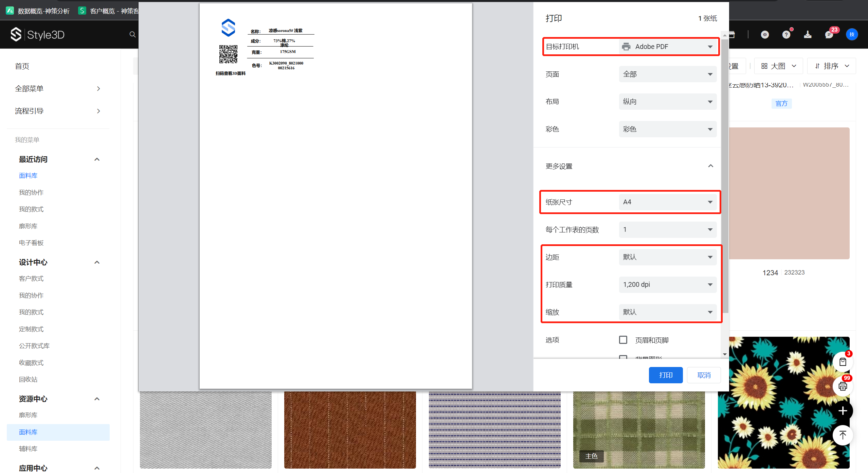868x473 pixels.
Task: Open 打印质量 1,200 dpi dropdown
Action: (667, 285)
